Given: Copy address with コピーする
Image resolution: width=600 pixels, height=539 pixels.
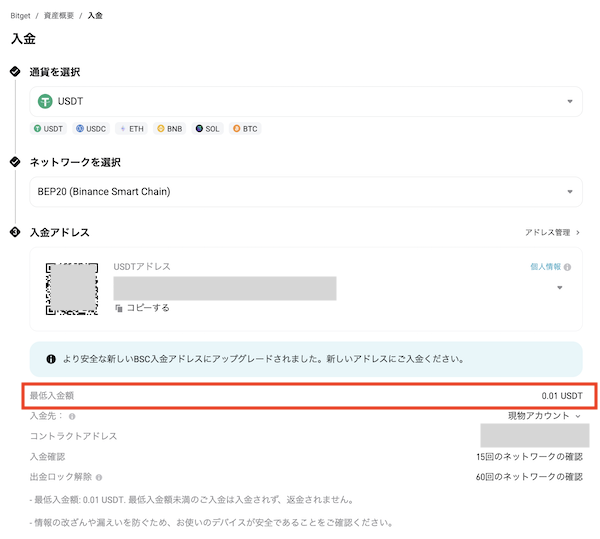Looking at the screenshot, I should [142, 308].
